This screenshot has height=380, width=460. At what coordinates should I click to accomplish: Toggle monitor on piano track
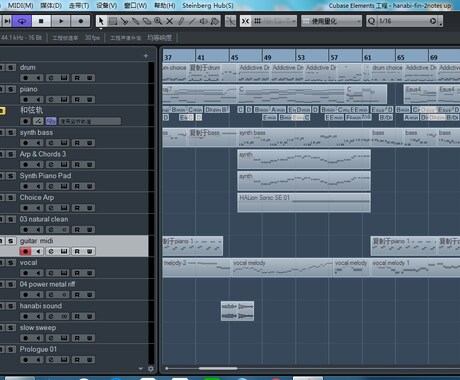pos(38,100)
